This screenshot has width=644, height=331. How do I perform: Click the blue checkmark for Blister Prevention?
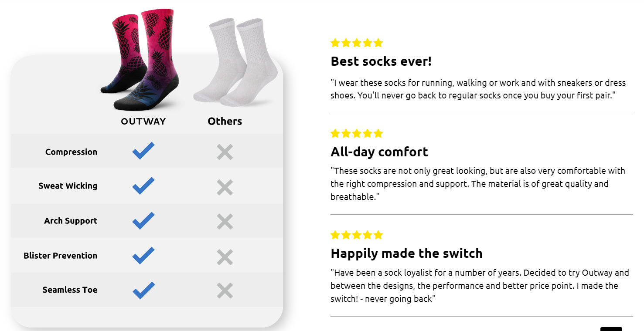click(143, 255)
